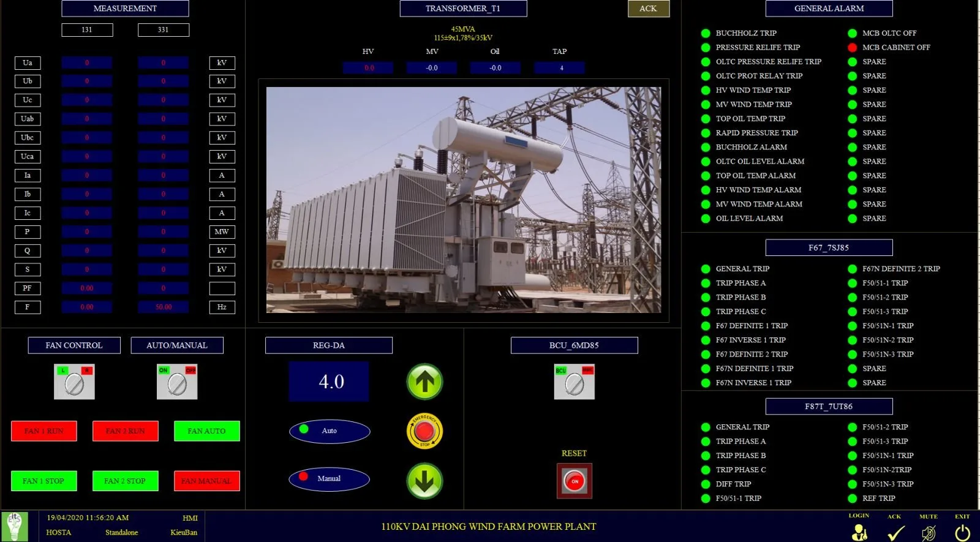The image size is (980, 542).
Task: Select Manual mode in REG-DA
Action: click(x=329, y=479)
